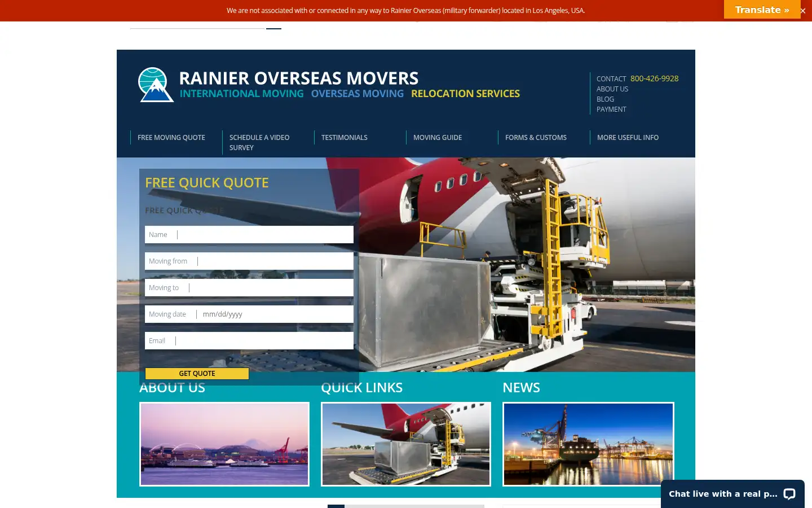This screenshot has width=812, height=508.
Task: Go to Testimonials menu item
Action: click(345, 138)
